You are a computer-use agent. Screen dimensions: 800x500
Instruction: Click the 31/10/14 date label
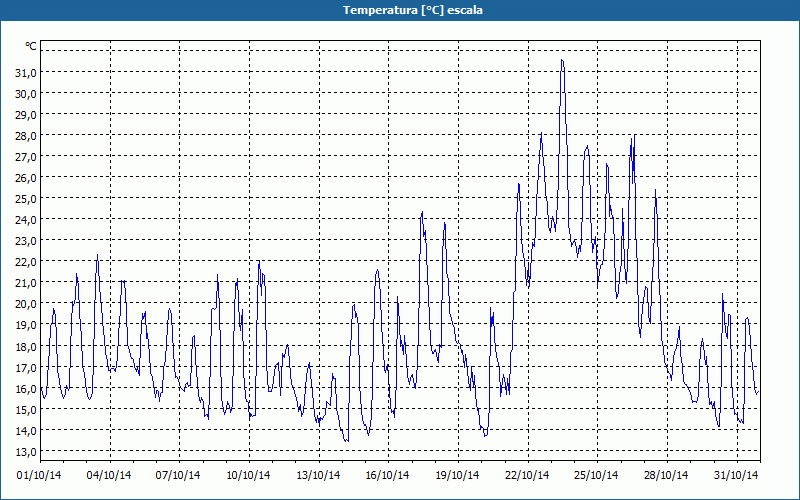[736, 475]
